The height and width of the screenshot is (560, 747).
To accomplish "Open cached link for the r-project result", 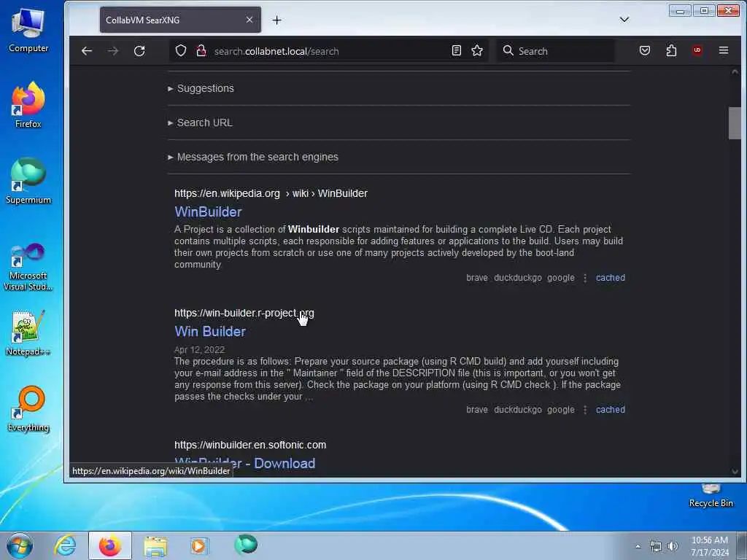I will coord(611,410).
